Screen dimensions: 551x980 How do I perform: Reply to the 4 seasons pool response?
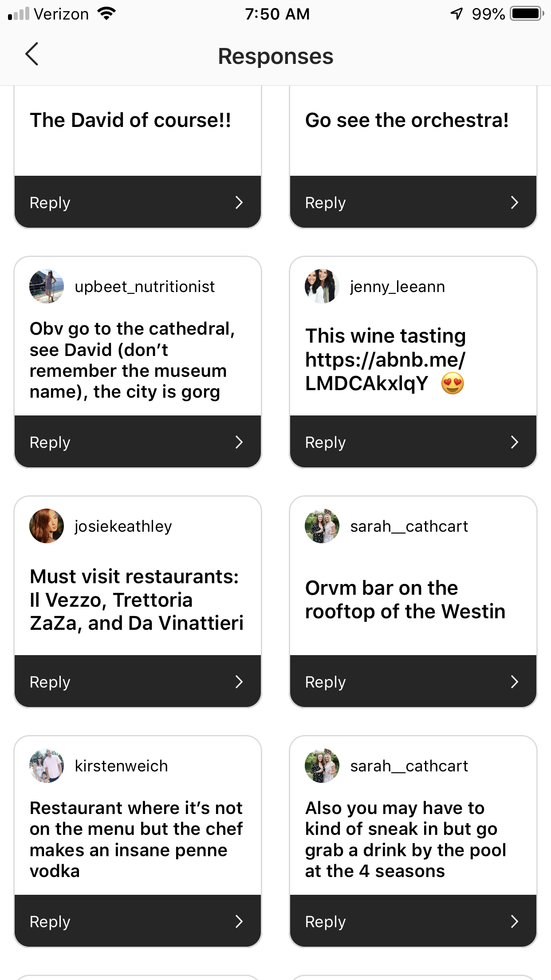click(413, 921)
